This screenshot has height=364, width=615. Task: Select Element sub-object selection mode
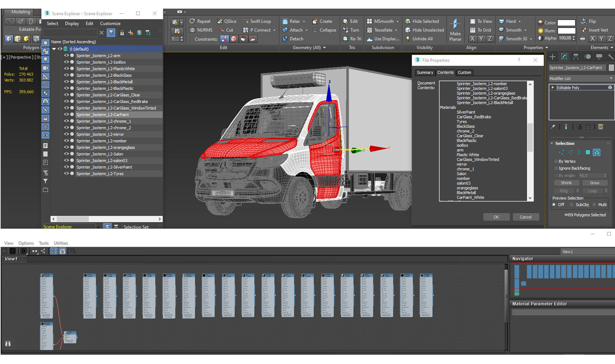597,152
